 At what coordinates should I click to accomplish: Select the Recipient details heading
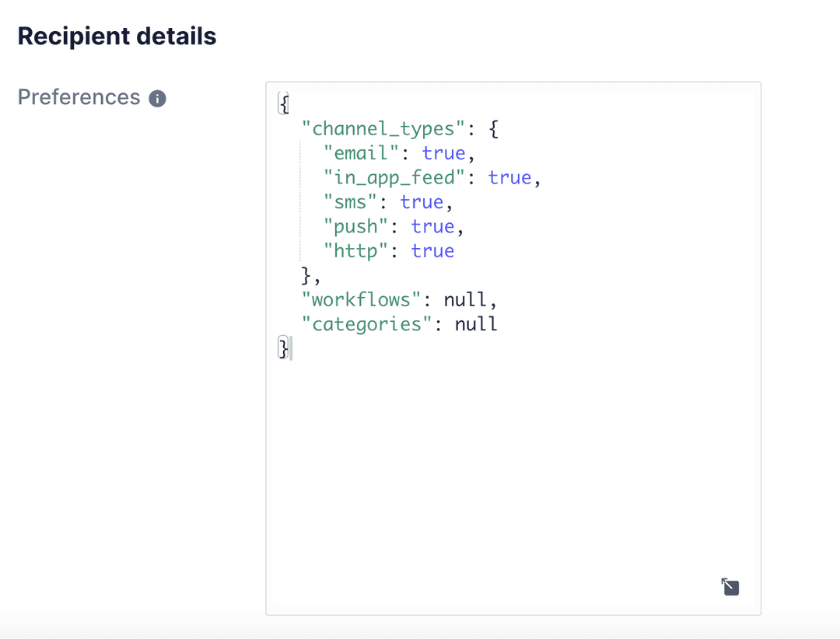[x=117, y=36]
